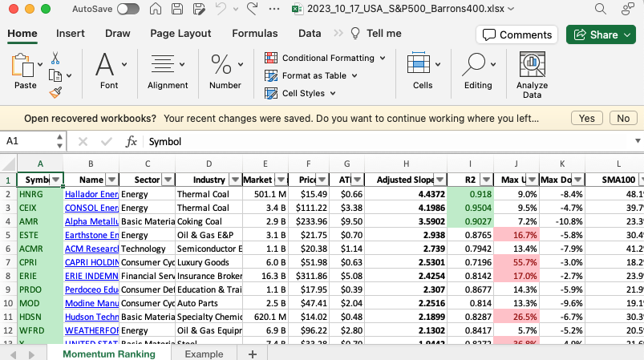Image resolution: width=644 pixels, height=360 pixels.
Task: Click the Cut scissors icon
Action: click(x=55, y=58)
